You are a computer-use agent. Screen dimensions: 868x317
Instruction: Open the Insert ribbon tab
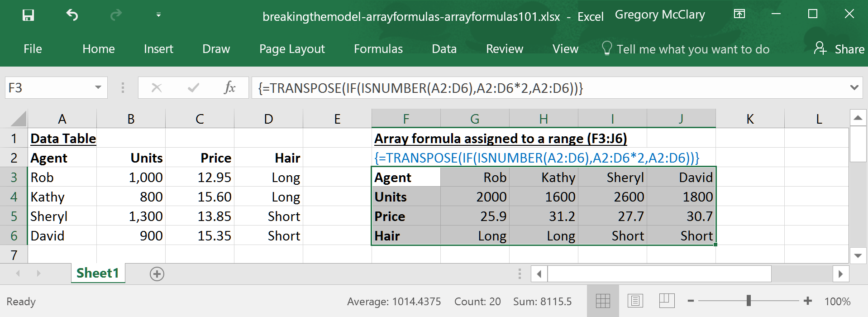coord(158,49)
